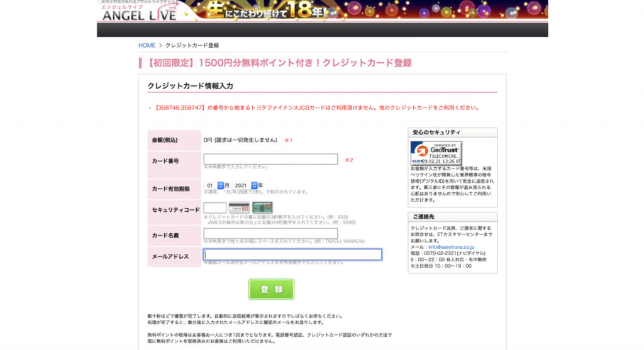Click the クレジットカード情報入力 section heading
Viewport: 644px width, 350px height.
[190, 86]
